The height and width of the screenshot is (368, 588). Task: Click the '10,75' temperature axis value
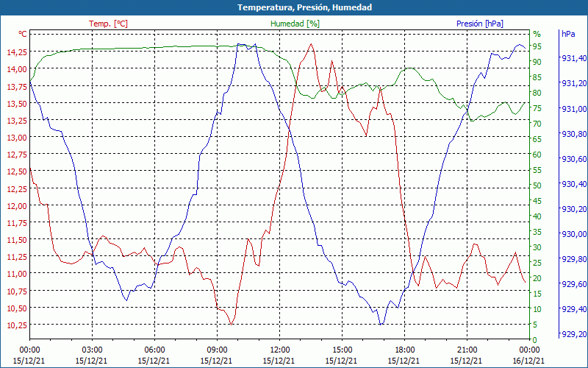(x=17, y=291)
